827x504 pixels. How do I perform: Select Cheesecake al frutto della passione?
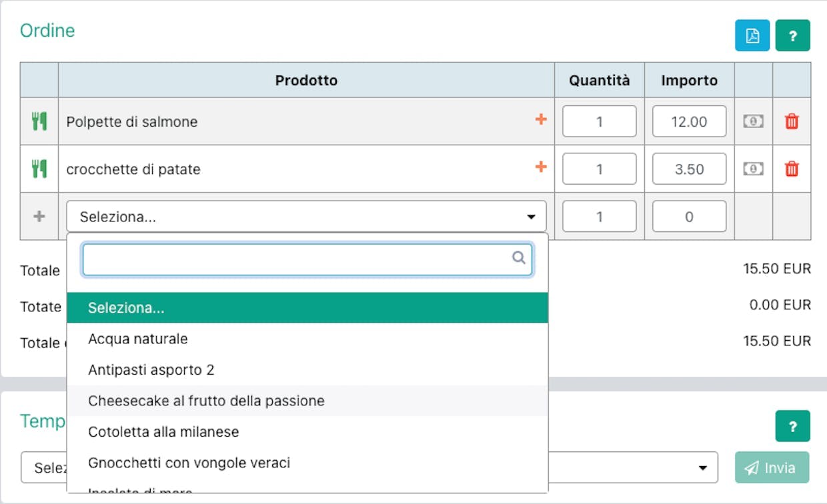coord(206,401)
